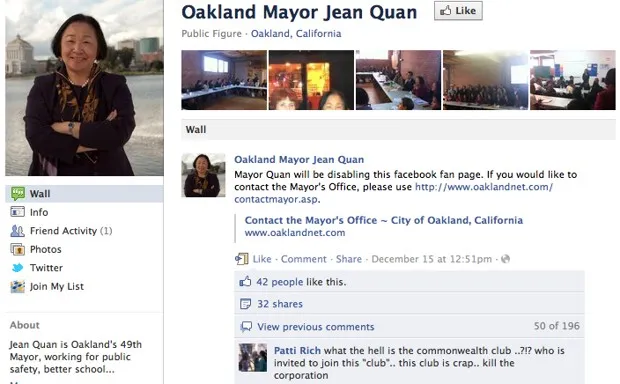Click the Friend Activity people icon
This screenshot has height=384, width=620.
click(x=17, y=231)
